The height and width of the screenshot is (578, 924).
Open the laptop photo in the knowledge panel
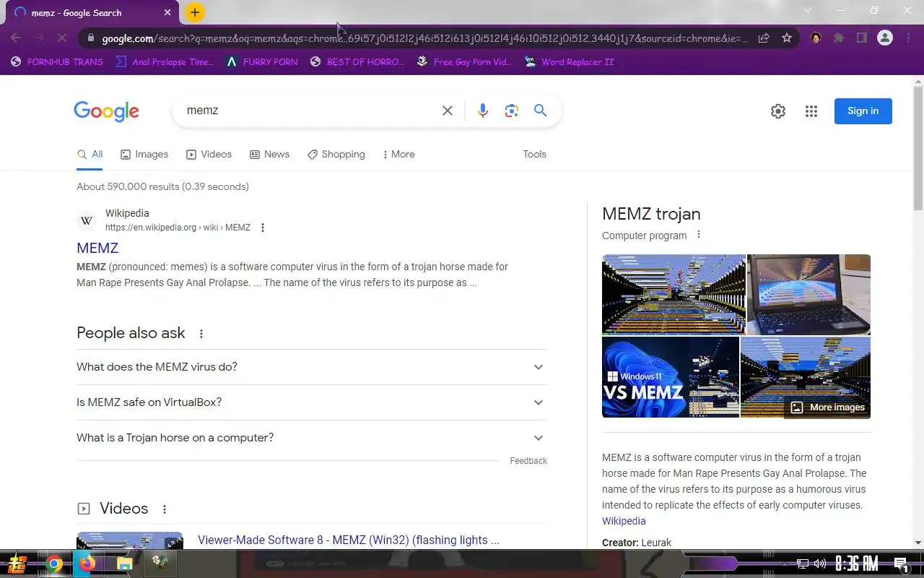coord(808,294)
